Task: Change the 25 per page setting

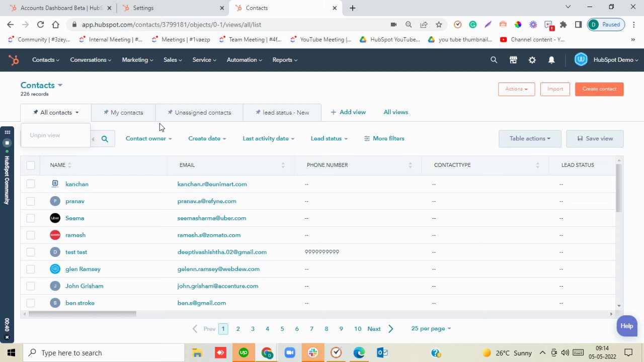Action: tap(431, 329)
